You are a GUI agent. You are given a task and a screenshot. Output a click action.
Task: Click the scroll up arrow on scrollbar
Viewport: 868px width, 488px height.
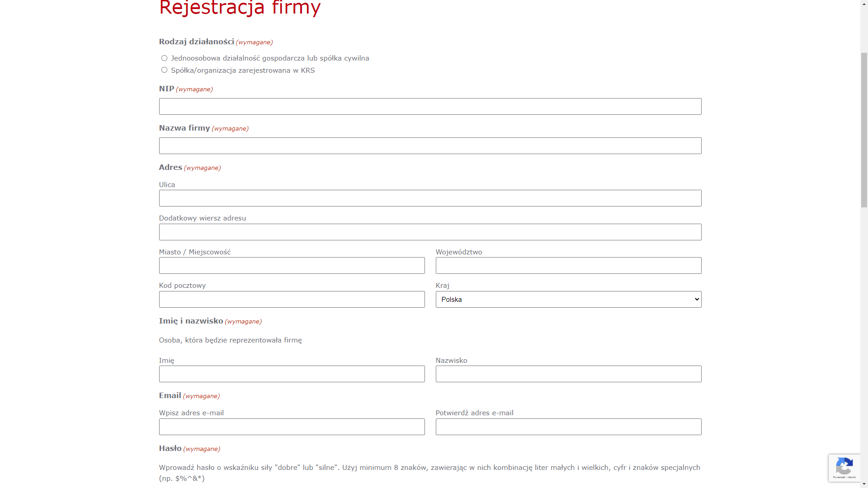pos(864,4)
